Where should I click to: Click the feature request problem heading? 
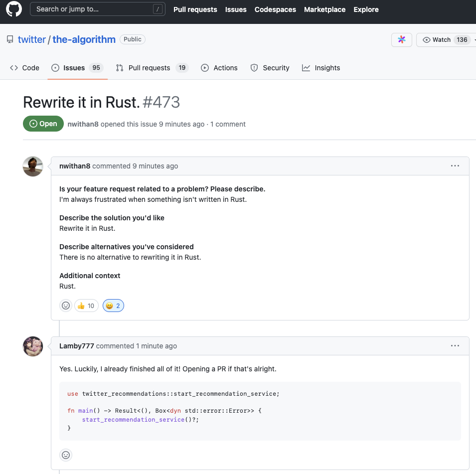pos(162,189)
